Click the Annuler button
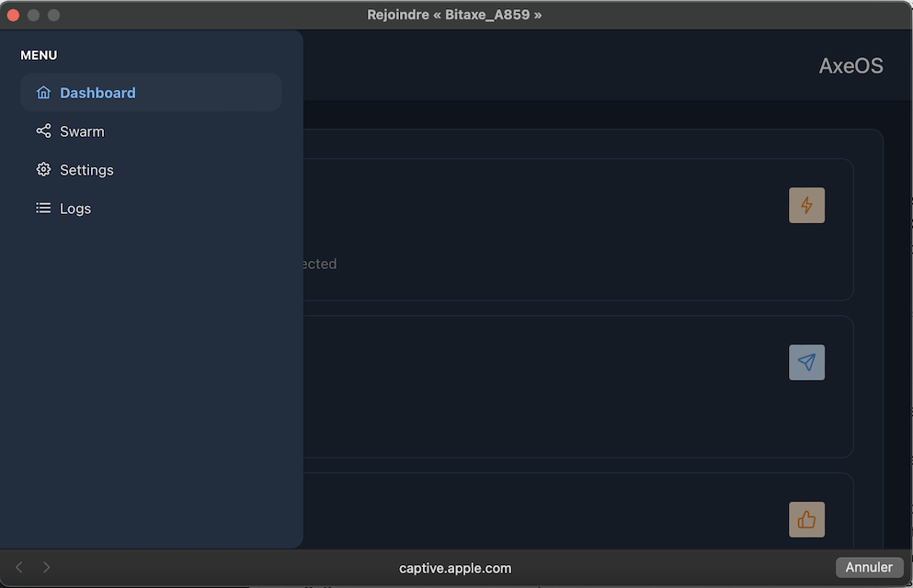 [x=868, y=568]
